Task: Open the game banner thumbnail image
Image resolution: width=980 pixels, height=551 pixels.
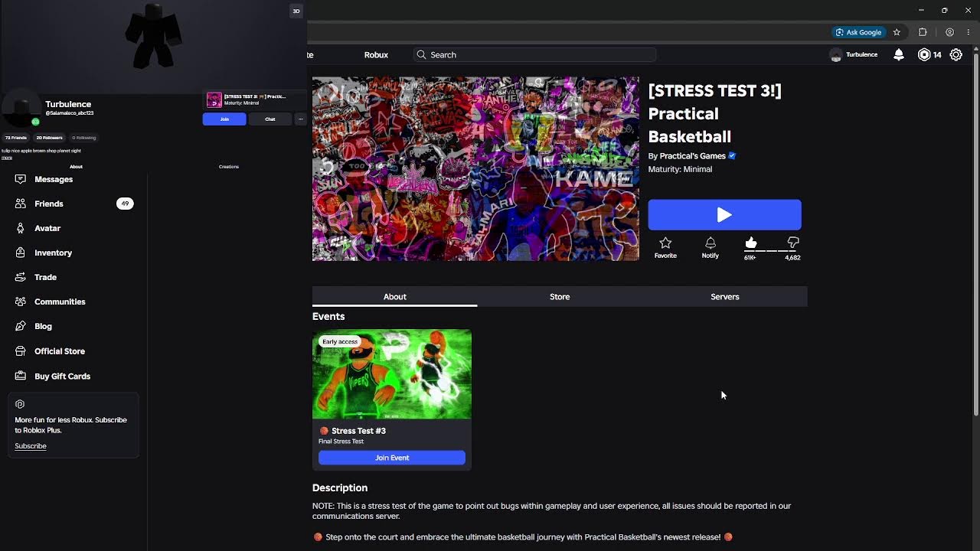Action: [x=475, y=168]
